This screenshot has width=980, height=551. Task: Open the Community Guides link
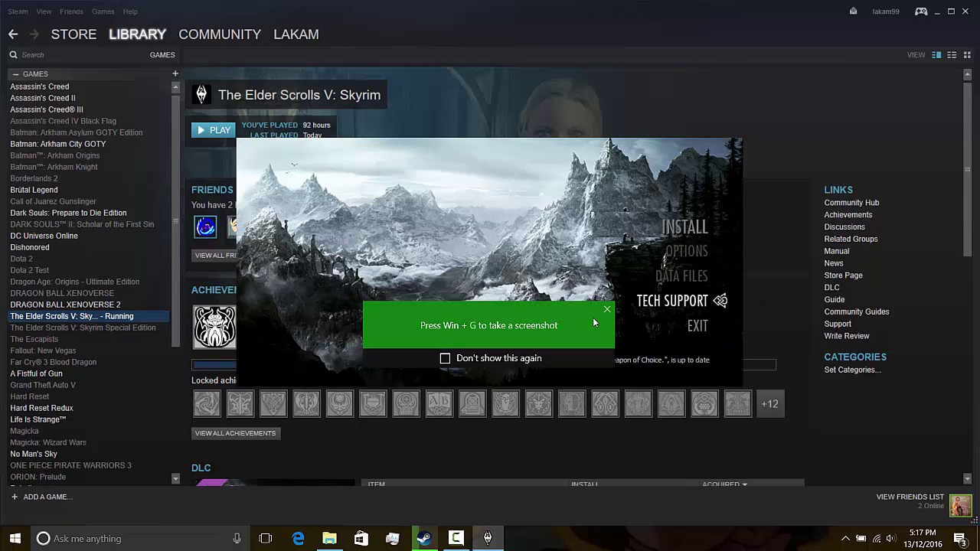point(857,311)
